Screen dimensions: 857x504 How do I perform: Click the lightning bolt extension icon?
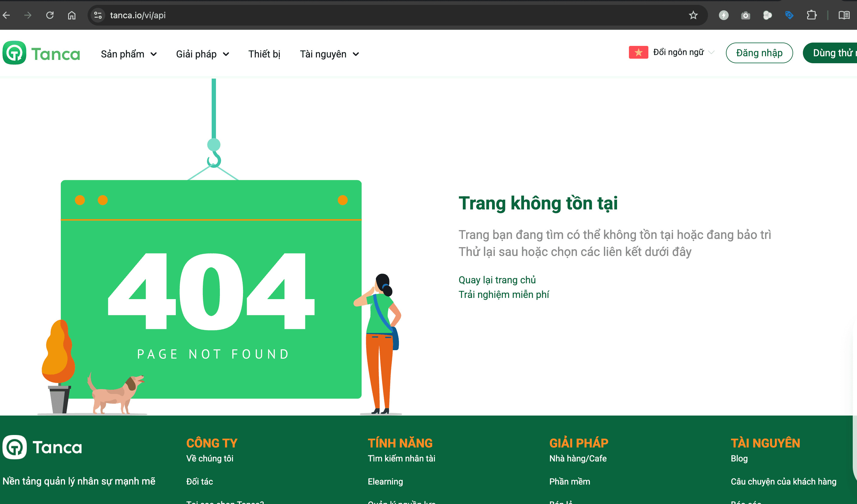723,15
